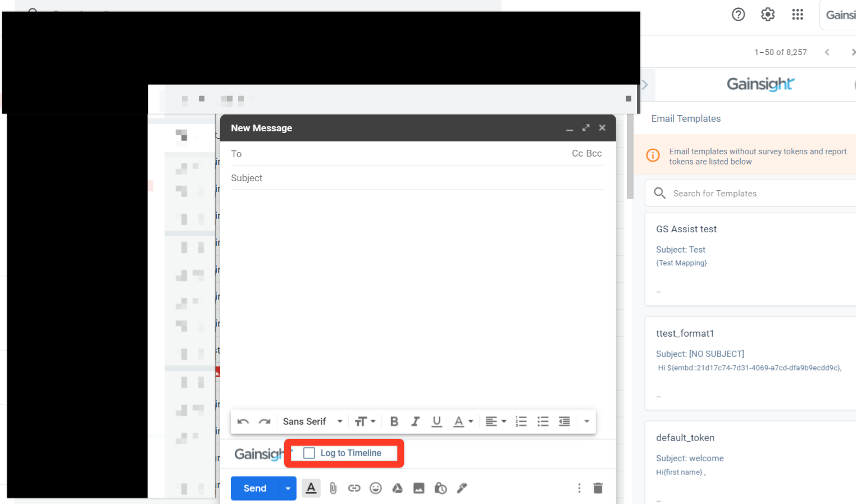
Task: Discard draft with the trash icon
Action: [598, 488]
